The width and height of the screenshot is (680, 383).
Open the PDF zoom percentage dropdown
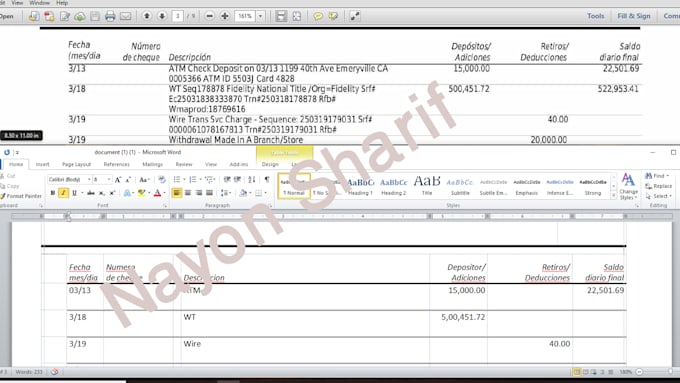pos(261,16)
